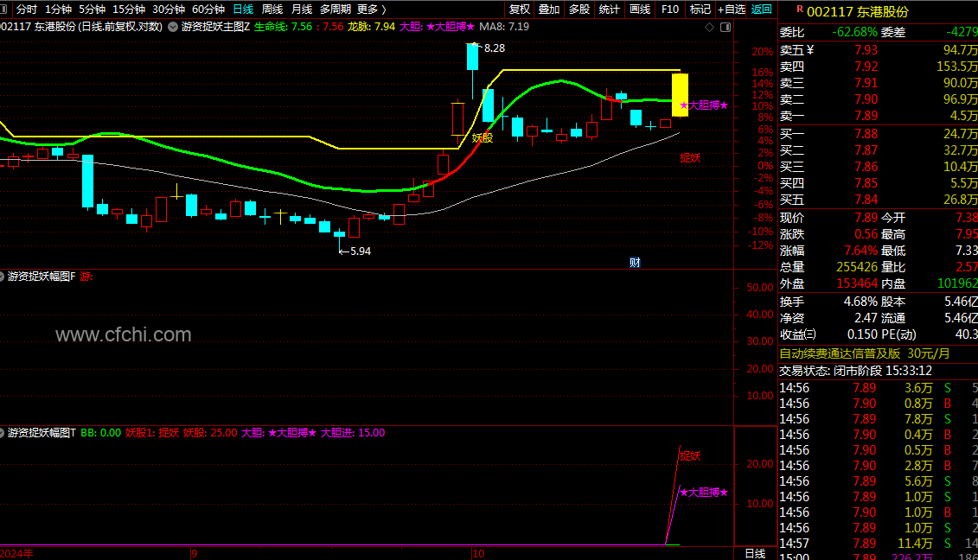Click the 日线 label at bottom right
Viewport: 978px width, 560px height.
pos(755,553)
